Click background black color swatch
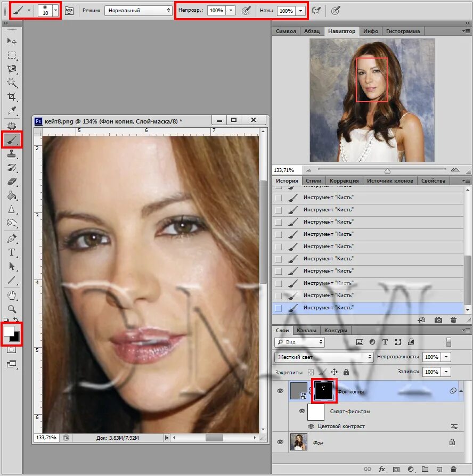Image resolution: width=473 pixels, height=476 pixels. tap(16, 338)
